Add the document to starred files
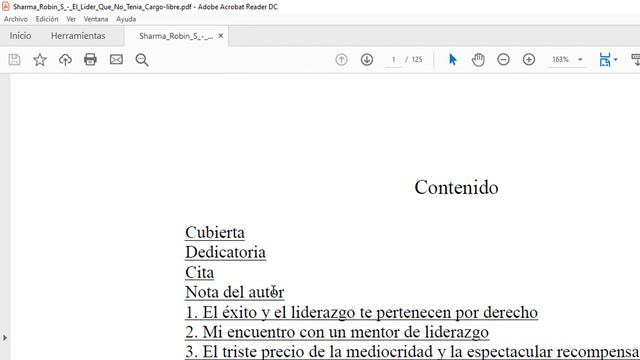This screenshot has width=640, height=360. click(x=40, y=60)
